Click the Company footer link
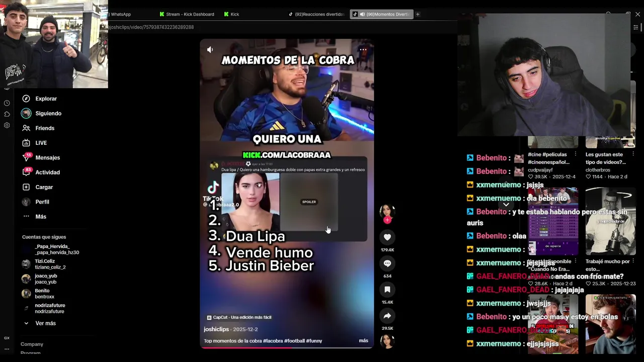This screenshot has width=644, height=362. click(x=32, y=344)
